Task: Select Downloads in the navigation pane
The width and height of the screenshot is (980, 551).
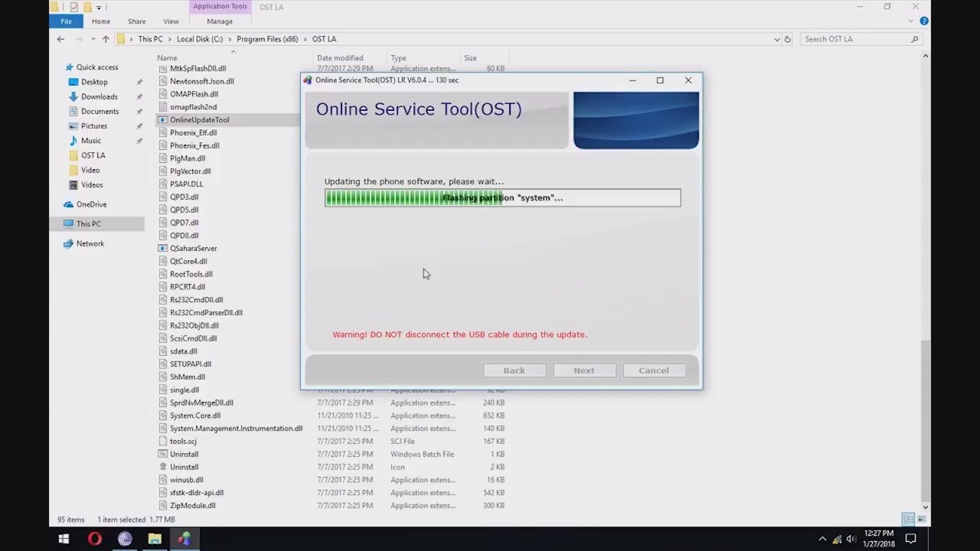Action: 99,96
